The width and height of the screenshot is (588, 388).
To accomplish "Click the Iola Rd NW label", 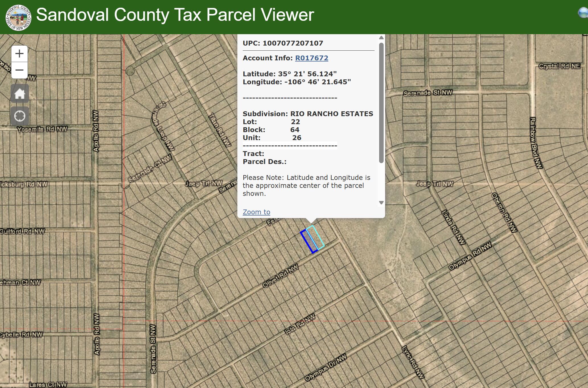I will pyautogui.click(x=300, y=324).
